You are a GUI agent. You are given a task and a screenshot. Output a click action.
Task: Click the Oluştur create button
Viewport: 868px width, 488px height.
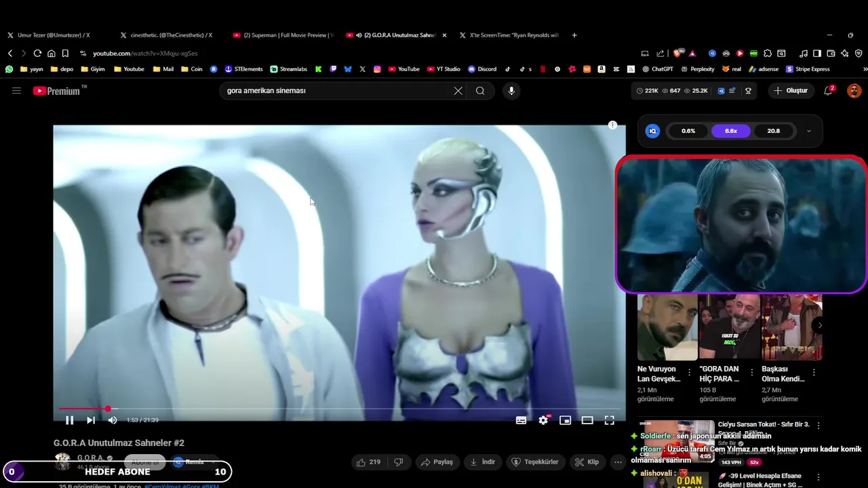click(x=791, y=90)
